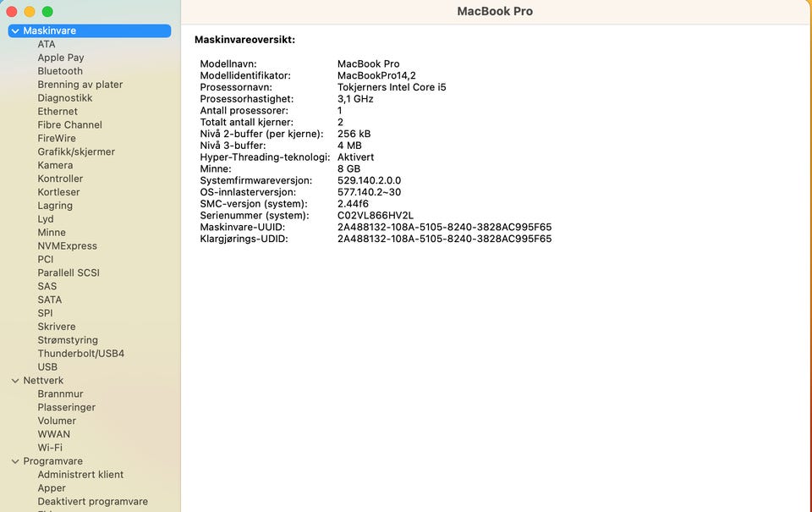Collapse the Maskinvare section chevron
Image resolution: width=812 pixels, height=512 pixels.
click(15, 31)
